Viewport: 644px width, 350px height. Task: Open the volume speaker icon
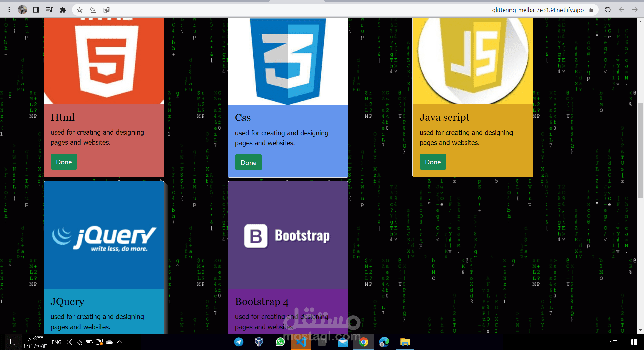coord(69,342)
